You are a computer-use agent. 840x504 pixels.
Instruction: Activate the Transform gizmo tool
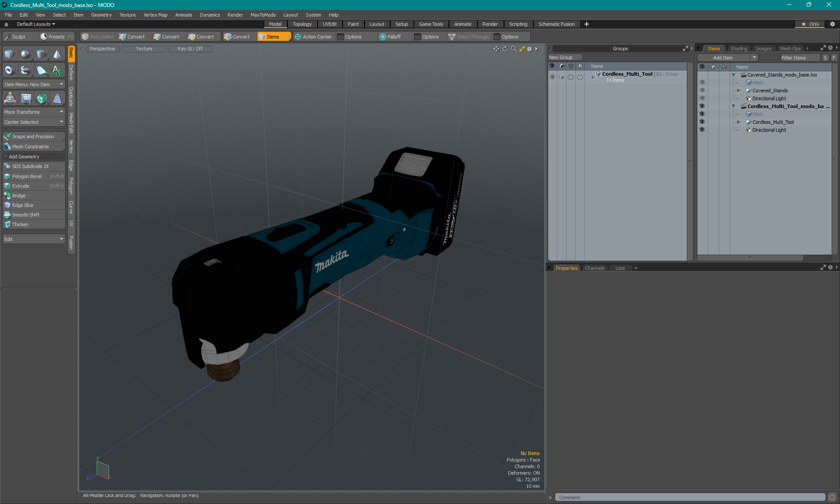coord(10,98)
